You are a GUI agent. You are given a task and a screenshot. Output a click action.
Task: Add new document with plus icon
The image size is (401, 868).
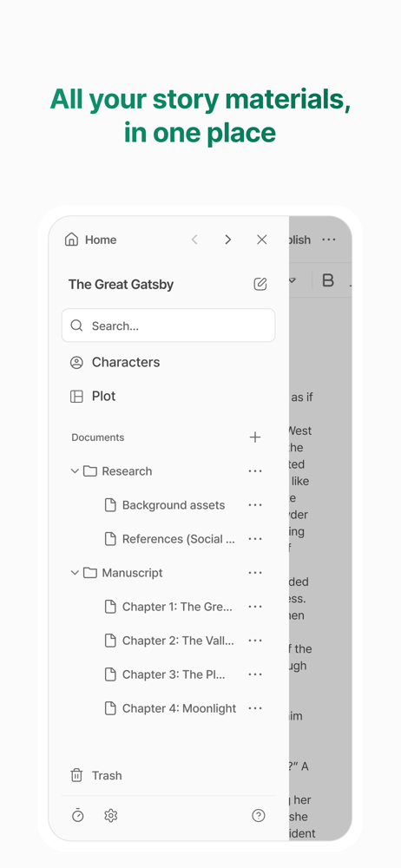[255, 437]
